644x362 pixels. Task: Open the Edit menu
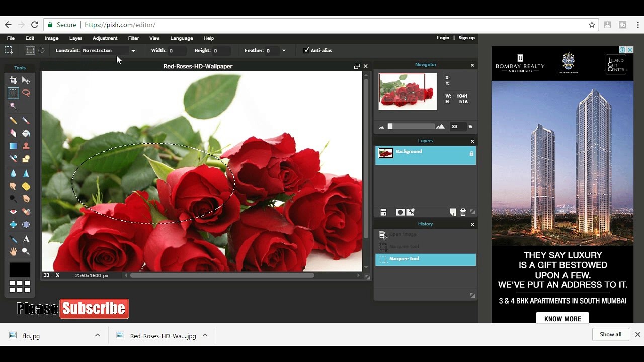[x=30, y=38]
